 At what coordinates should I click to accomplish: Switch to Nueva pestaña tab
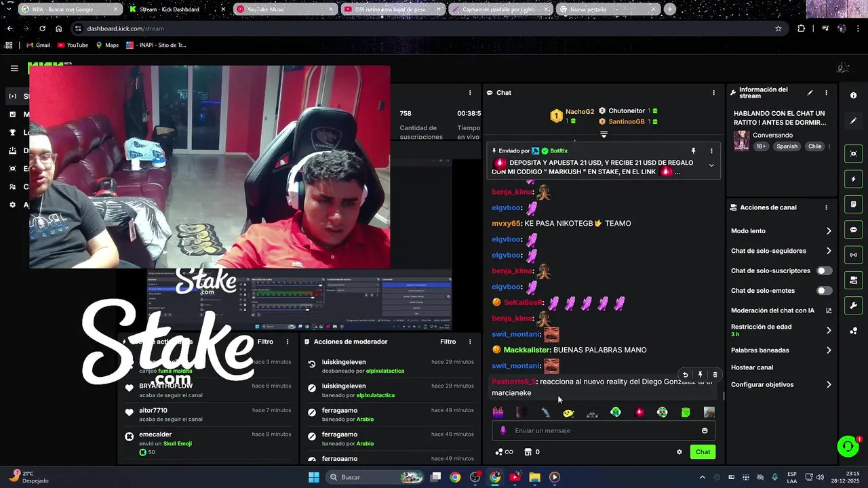click(608, 9)
